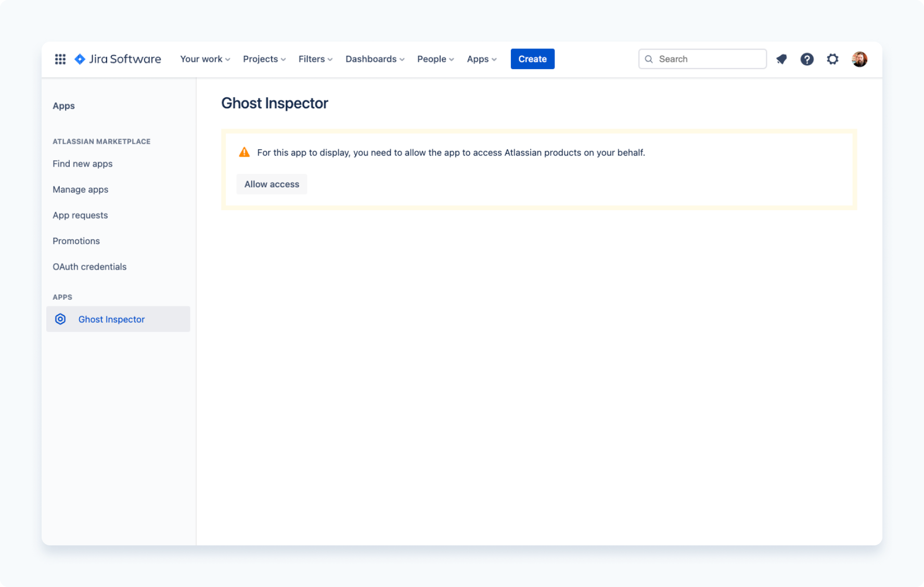Click the Ghost Inspector hexagon icon in sidebar
This screenshot has height=587, width=924.
pyautogui.click(x=60, y=319)
